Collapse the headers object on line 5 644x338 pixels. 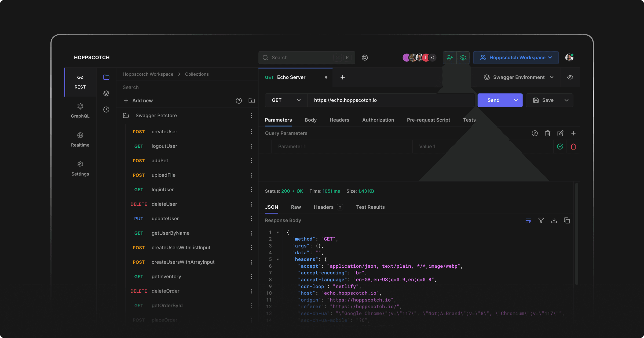click(x=278, y=259)
